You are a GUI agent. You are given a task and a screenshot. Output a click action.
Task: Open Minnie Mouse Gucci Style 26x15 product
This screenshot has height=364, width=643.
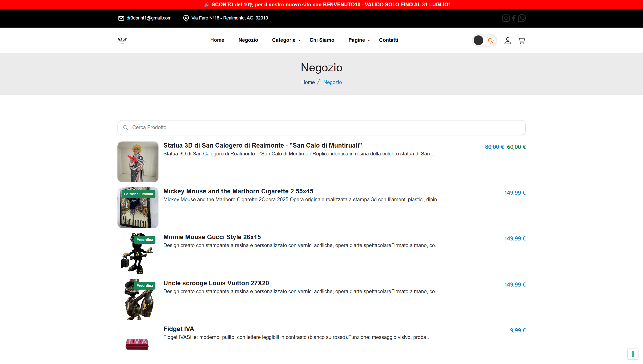point(212,237)
